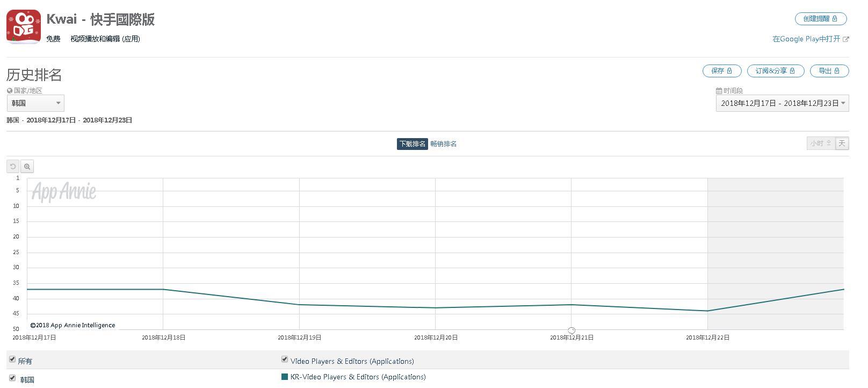Click the 保存 button
This screenshot has width=868, height=388.
coord(722,71)
